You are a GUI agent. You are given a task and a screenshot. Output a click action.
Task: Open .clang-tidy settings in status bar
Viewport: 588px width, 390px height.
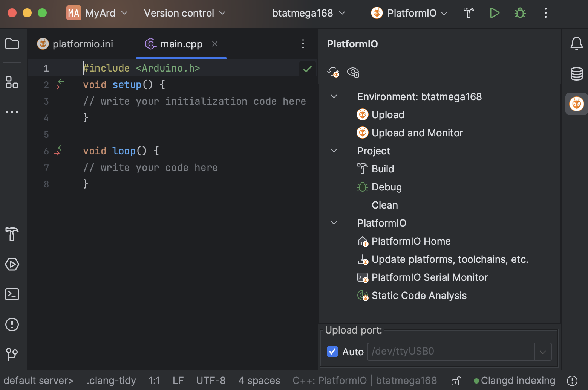[x=111, y=381]
